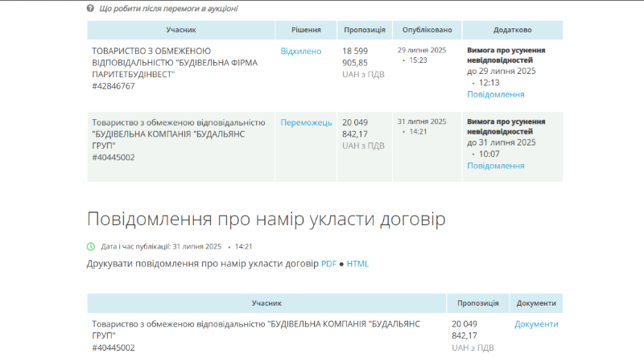Click heading 'Повідомлення про намір укласти договір'

click(x=266, y=220)
